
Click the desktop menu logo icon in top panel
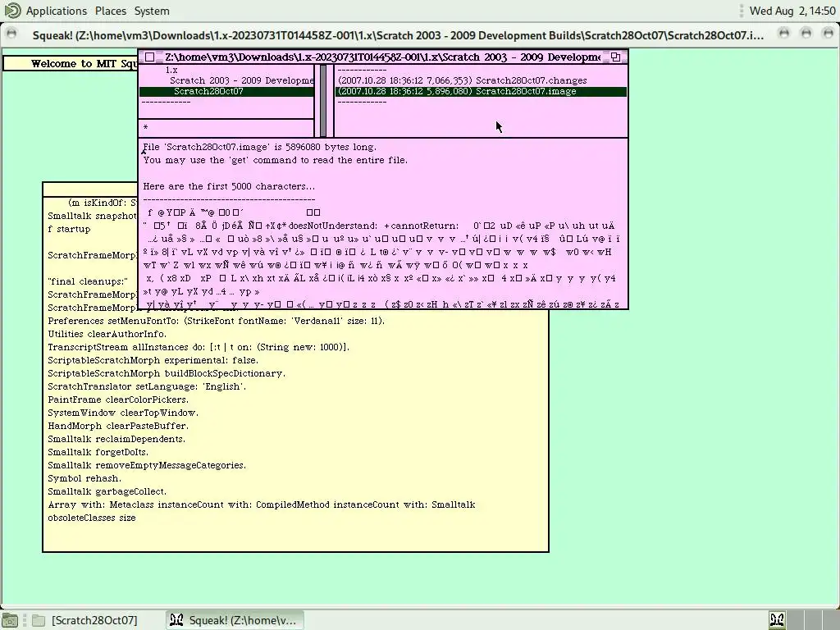coord(11,10)
